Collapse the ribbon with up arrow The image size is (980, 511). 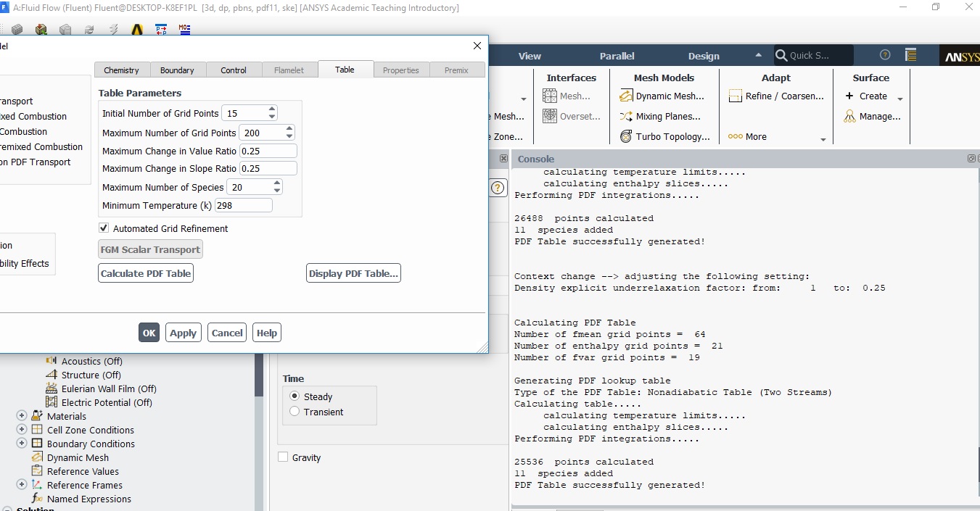[759, 55]
